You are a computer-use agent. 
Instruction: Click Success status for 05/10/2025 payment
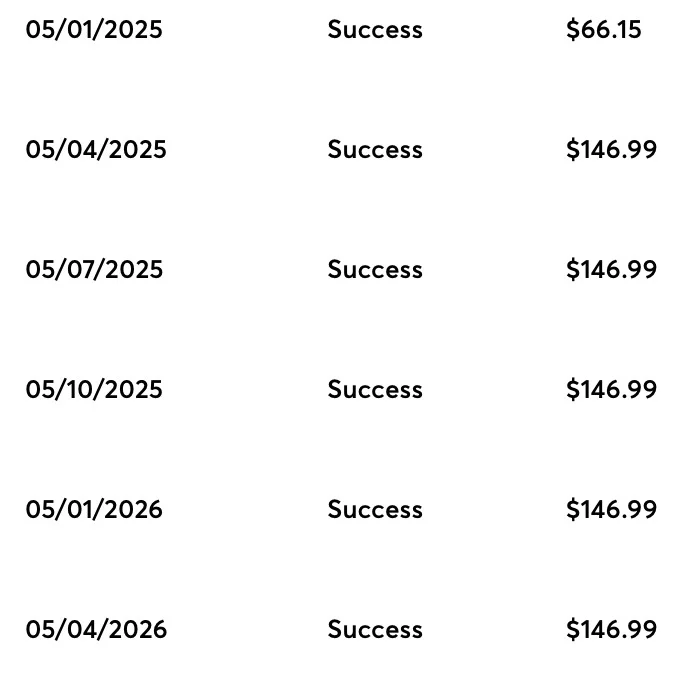[x=375, y=390]
